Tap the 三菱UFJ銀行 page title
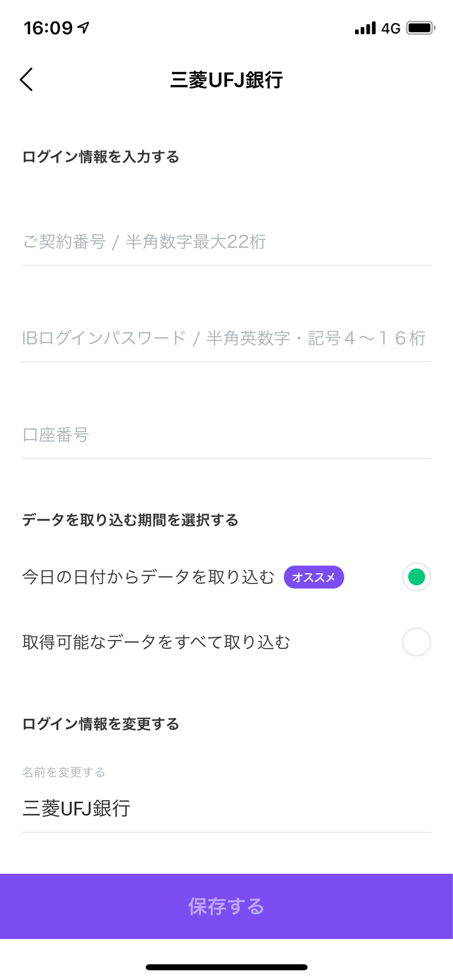 (x=226, y=80)
